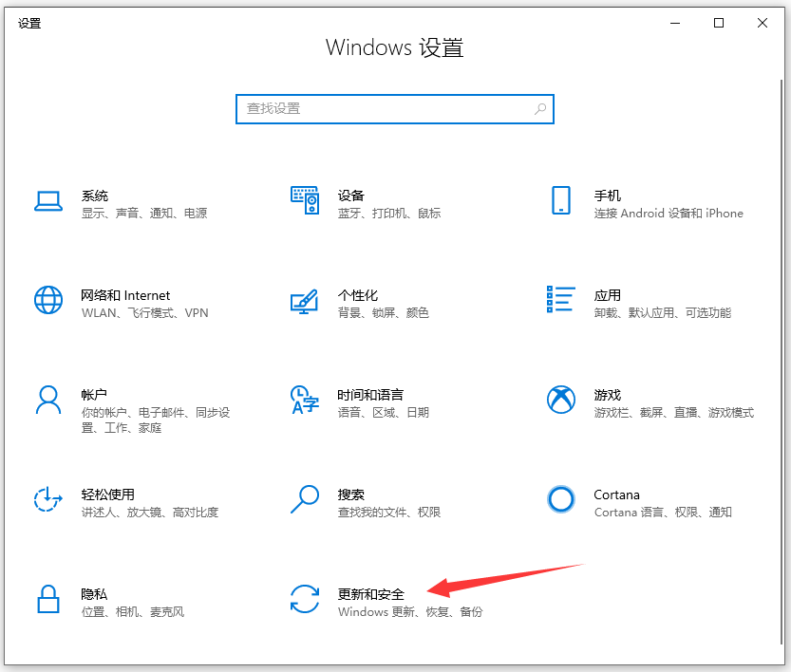
Task: Click description Windows 更新、恢复、备份
Action: pyautogui.click(x=410, y=612)
